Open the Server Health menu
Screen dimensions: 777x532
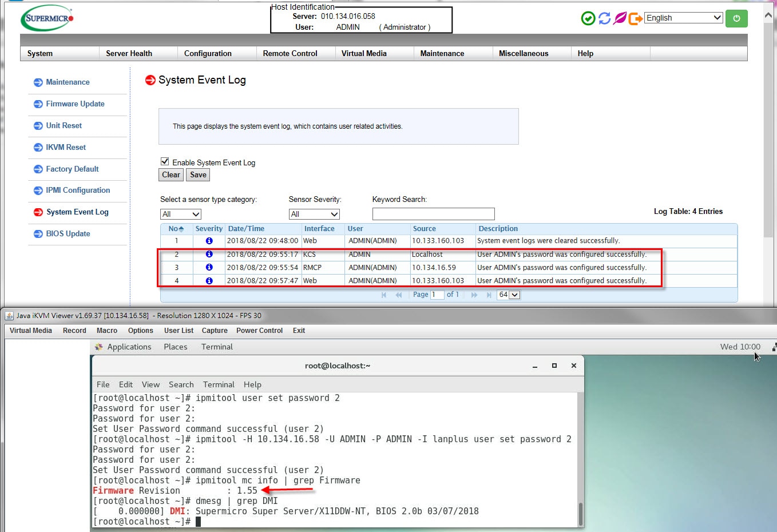point(129,53)
